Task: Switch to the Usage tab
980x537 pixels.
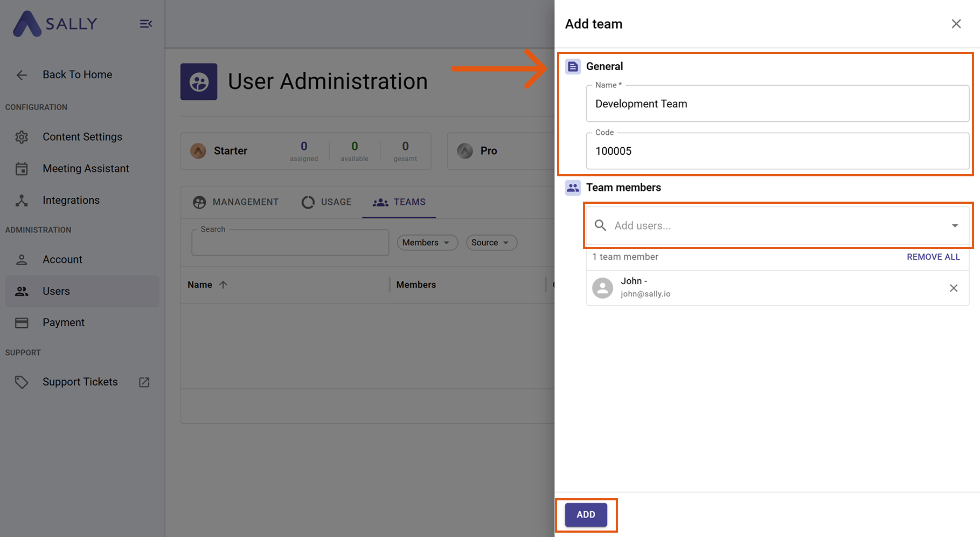Action: tap(326, 202)
